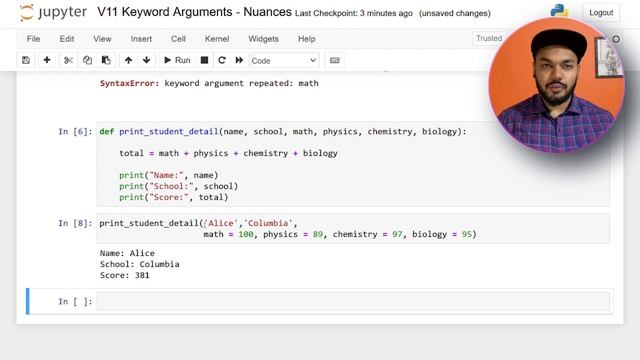Click the print("Score:", total) line
640x360 pixels.
173,197
